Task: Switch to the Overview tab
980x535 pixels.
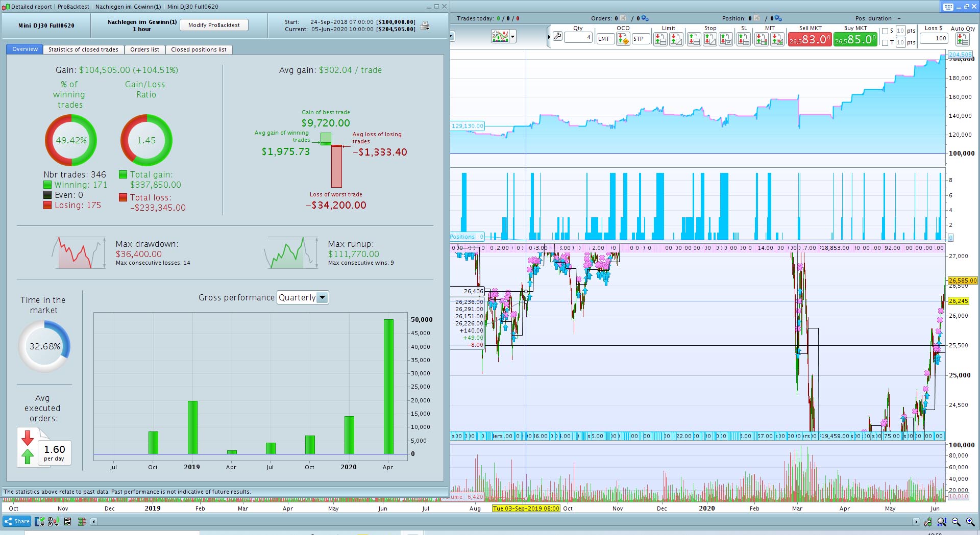Action: point(25,49)
